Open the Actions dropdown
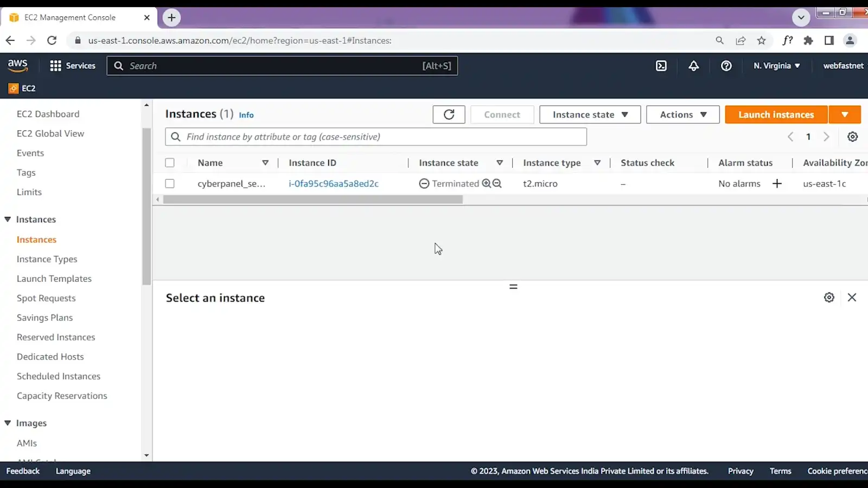 [x=683, y=114]
